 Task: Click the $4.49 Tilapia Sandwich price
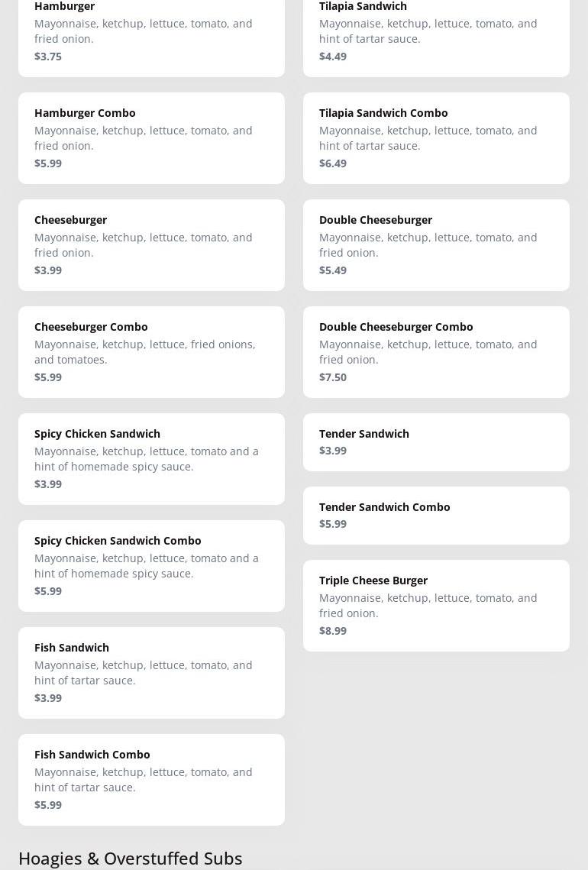point(333,57)
